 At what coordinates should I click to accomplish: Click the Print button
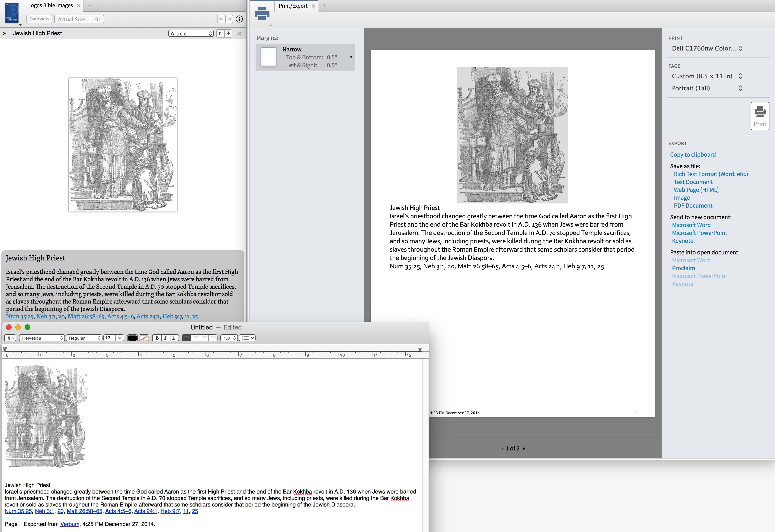tap(760, 116)
